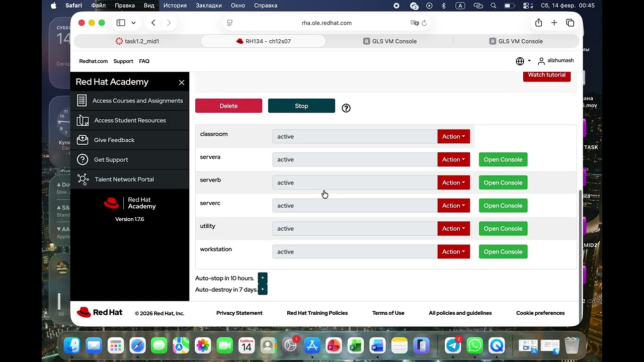The height and width of the screenshot is (362, 644).
Task: Open Console for servera
Action: 503,159
